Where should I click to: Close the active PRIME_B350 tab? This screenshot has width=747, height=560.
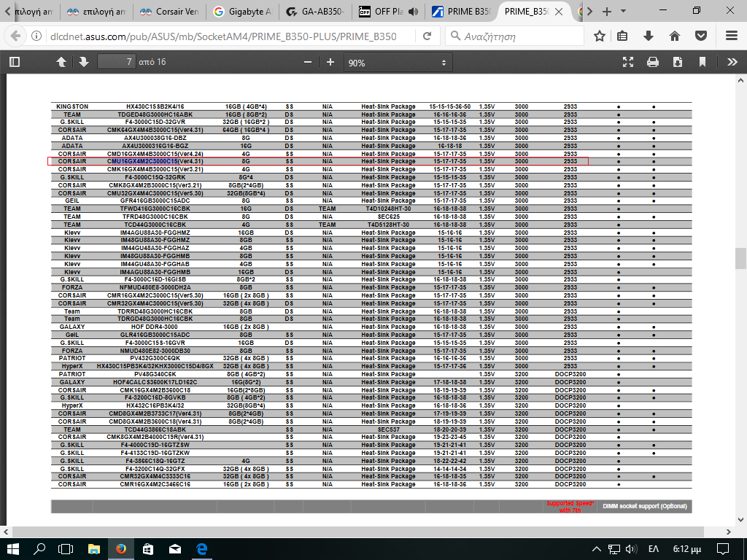click(560, 12)
